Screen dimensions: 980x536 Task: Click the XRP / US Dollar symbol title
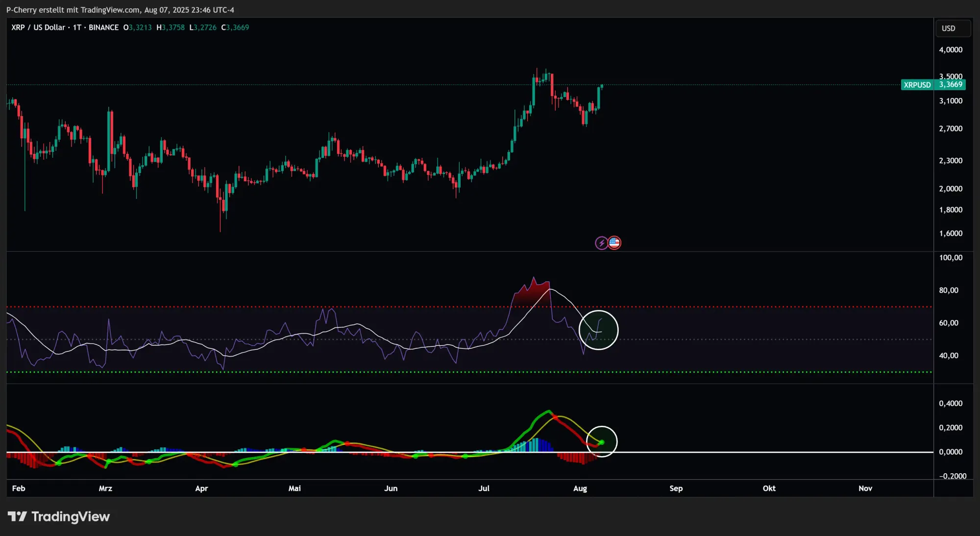coord(38,27)
